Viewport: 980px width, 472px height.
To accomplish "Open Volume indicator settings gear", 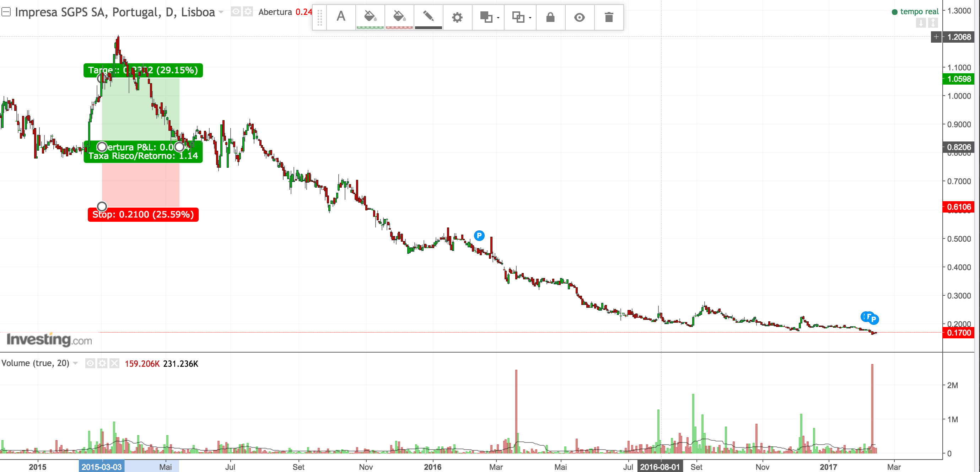I will [x=102, y=364].
